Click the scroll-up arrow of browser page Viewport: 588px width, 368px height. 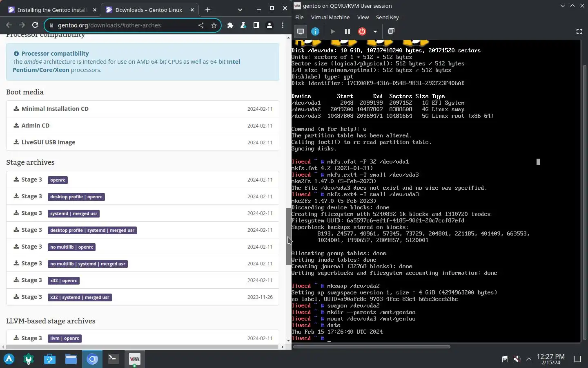pyautogui.click(x=288, y=37)
